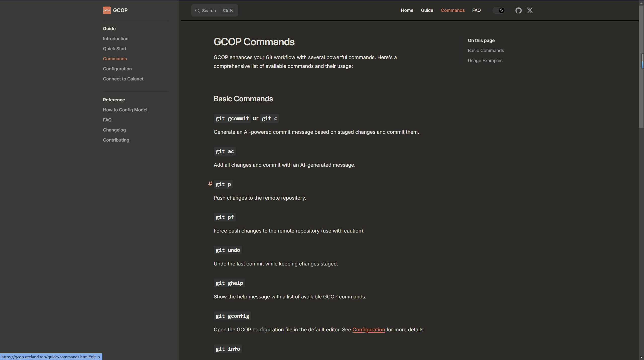Viewport: 644px width, 360px height.
Task: Select Commands in the top navigation
Action: 453,10
